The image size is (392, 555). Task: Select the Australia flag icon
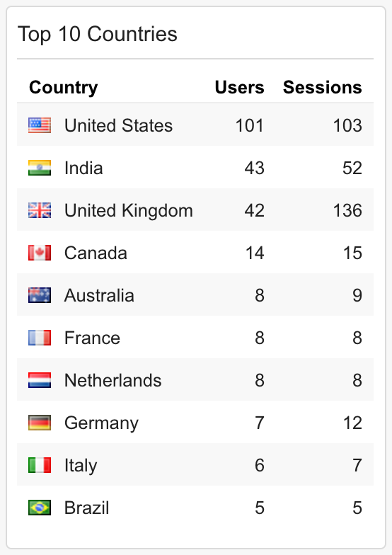point(40,295)
